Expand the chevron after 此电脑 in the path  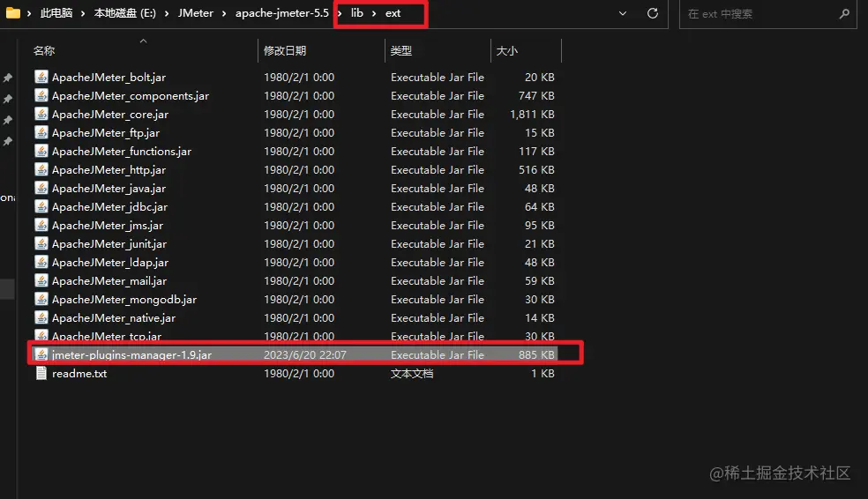point(83,13)
